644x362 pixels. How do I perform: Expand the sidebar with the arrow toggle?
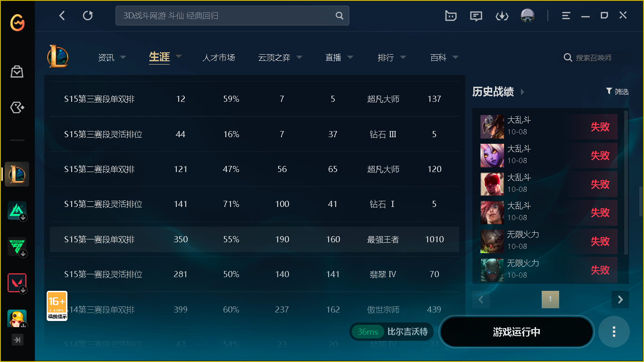coord(17,339)
